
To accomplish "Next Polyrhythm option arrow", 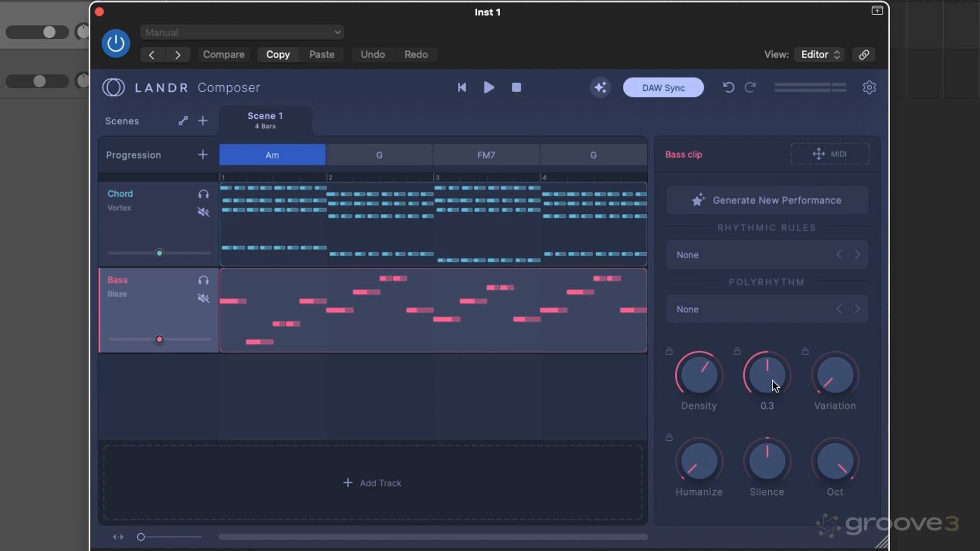I will coord(857,309).
